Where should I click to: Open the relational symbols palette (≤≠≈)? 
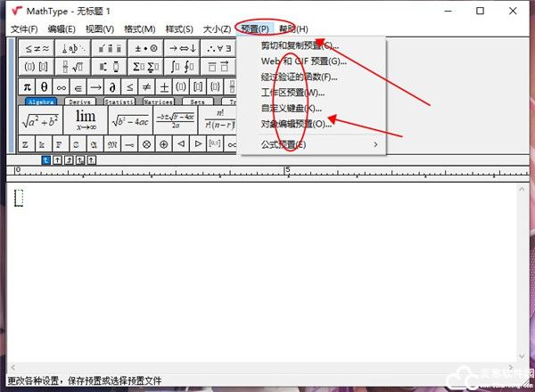click(37, 48)
